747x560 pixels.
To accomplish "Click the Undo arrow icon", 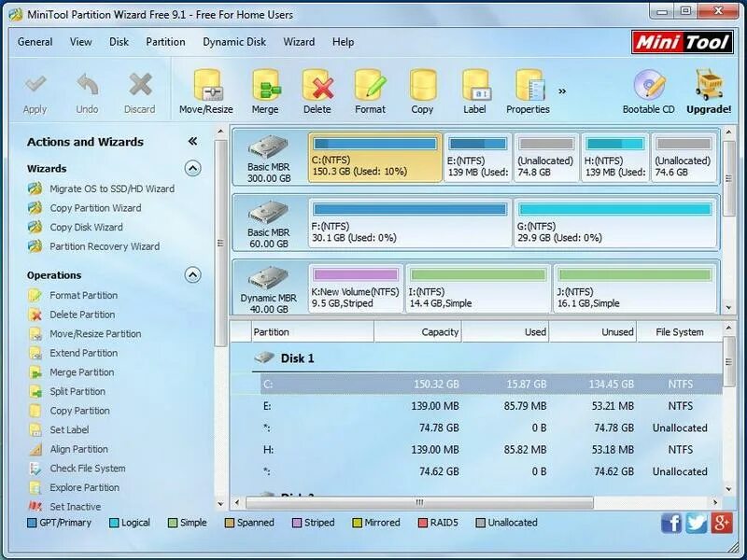I will click(87, 85).
